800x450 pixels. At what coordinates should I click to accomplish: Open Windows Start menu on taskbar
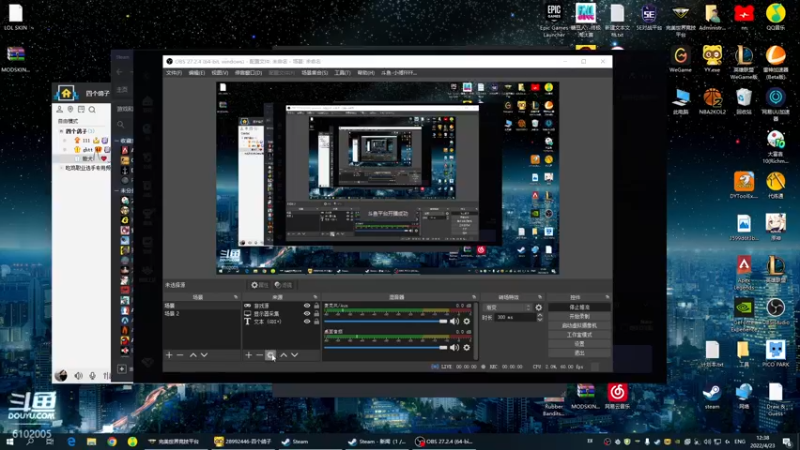(10, 441)
